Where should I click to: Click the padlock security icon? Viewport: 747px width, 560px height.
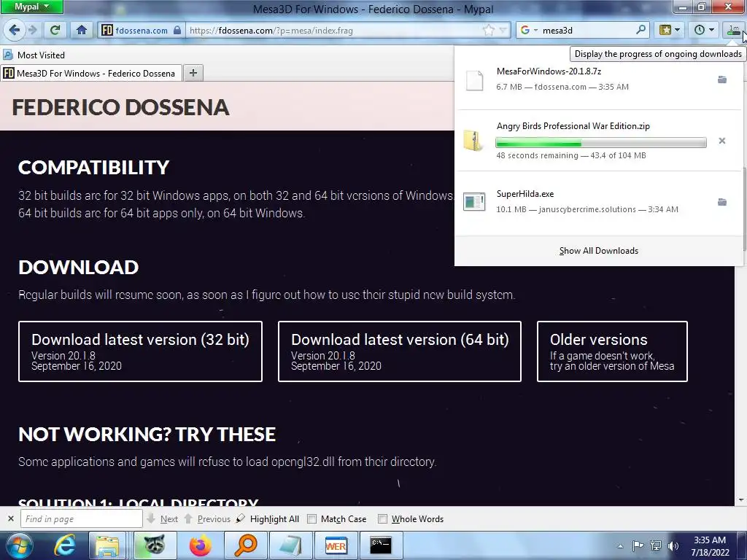pyautogui.click(x=177, y=31)
